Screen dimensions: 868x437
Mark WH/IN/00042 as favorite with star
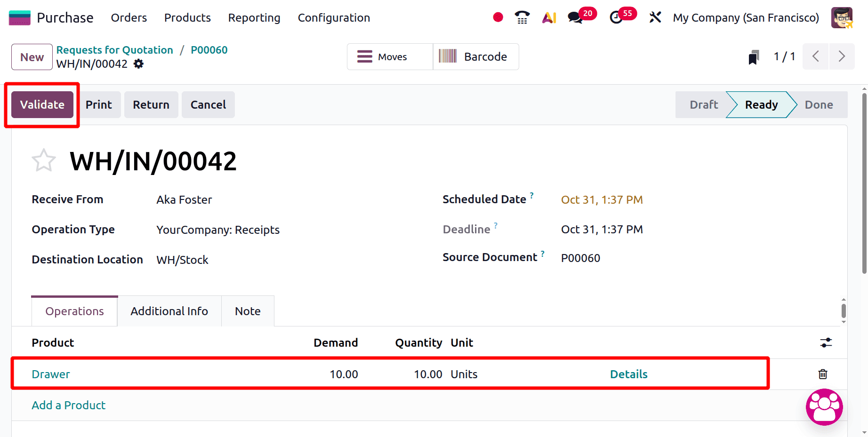pyautogui.click(x=43, y=160)
